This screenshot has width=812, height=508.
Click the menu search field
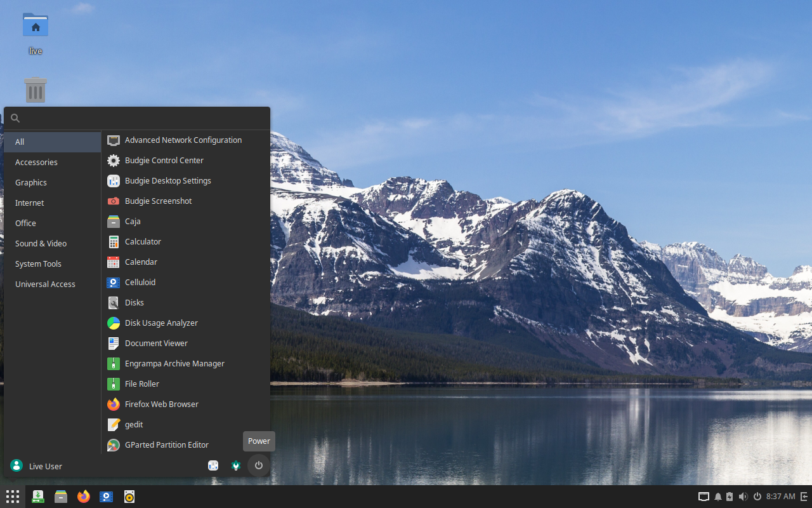(x=140, y=118)
